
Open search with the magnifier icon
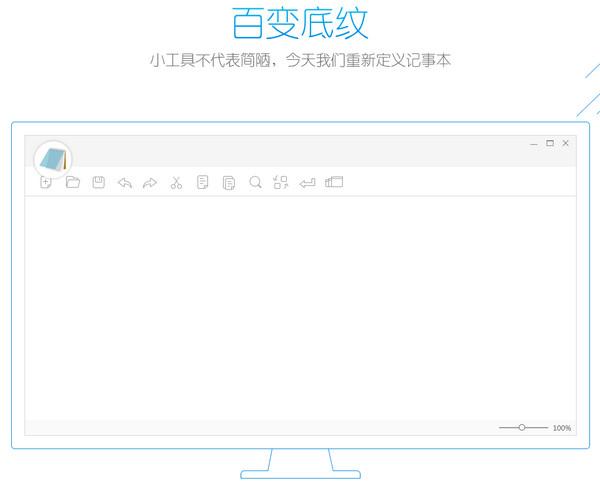255,183
